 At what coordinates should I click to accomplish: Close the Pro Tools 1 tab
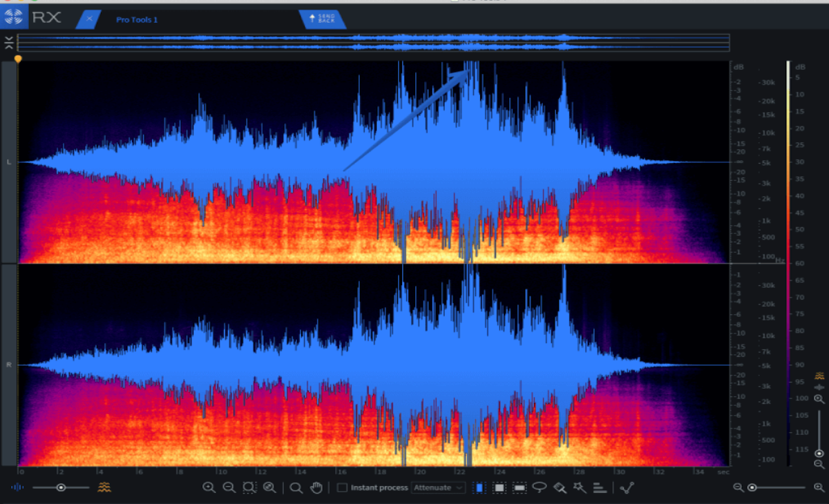point(89,19)
